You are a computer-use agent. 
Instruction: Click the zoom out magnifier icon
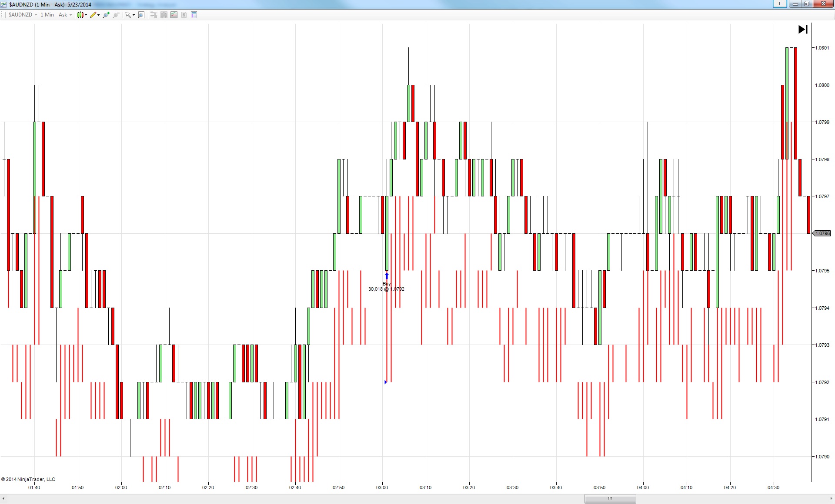[x=116, y=15]
